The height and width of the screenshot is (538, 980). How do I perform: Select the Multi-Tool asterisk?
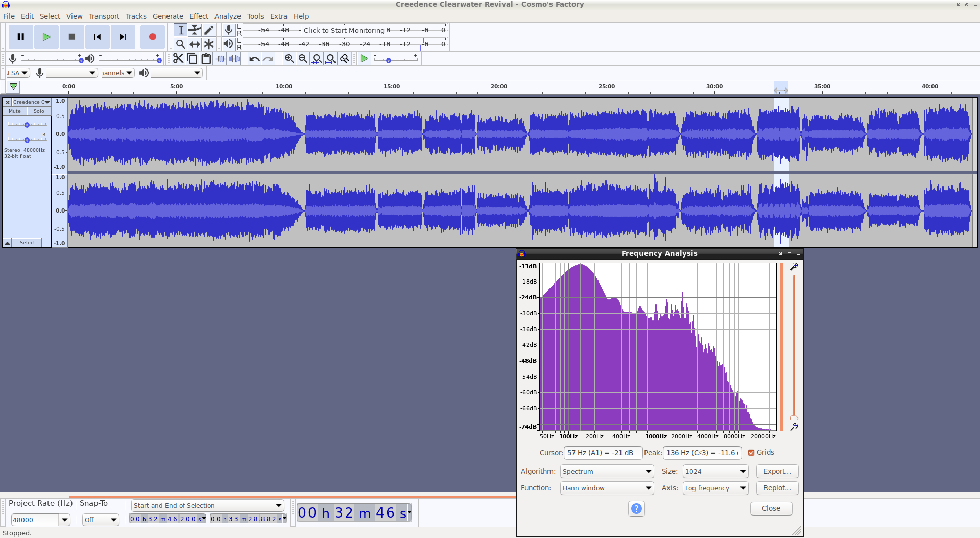(x=209, y=44)
